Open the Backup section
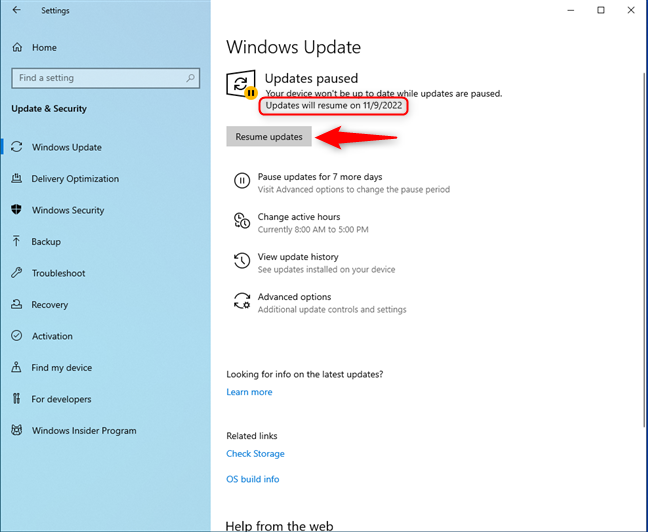Screen dimensions: 648x532 [46, 241]
